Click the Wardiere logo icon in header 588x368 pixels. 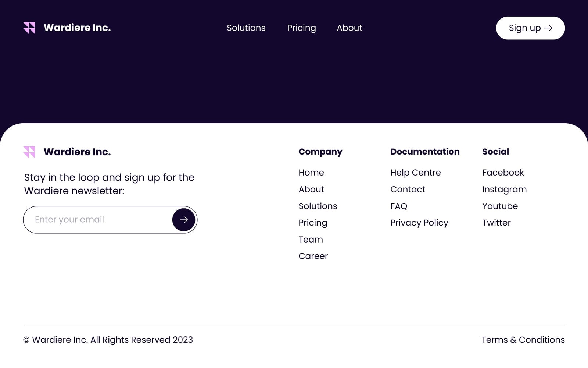point(29,28)
